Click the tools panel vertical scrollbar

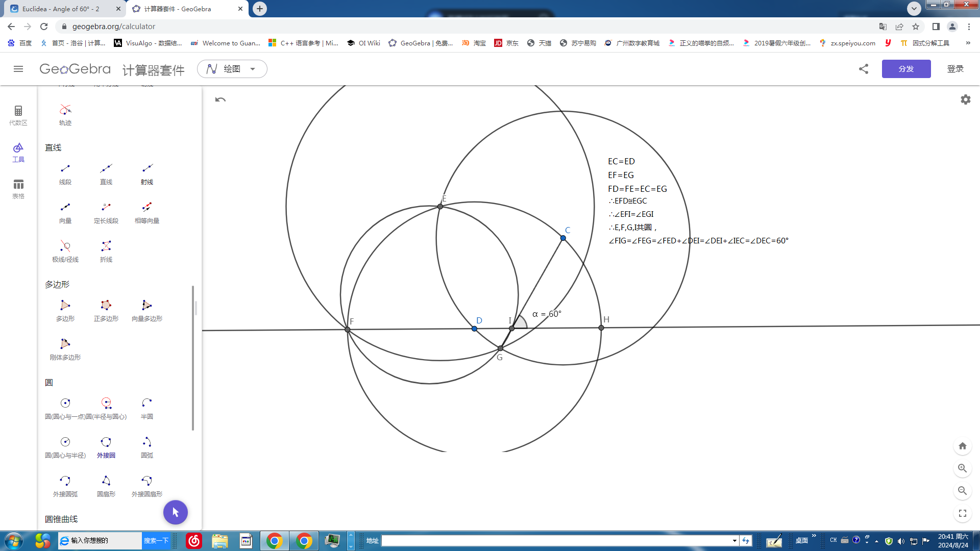(193, 357)
